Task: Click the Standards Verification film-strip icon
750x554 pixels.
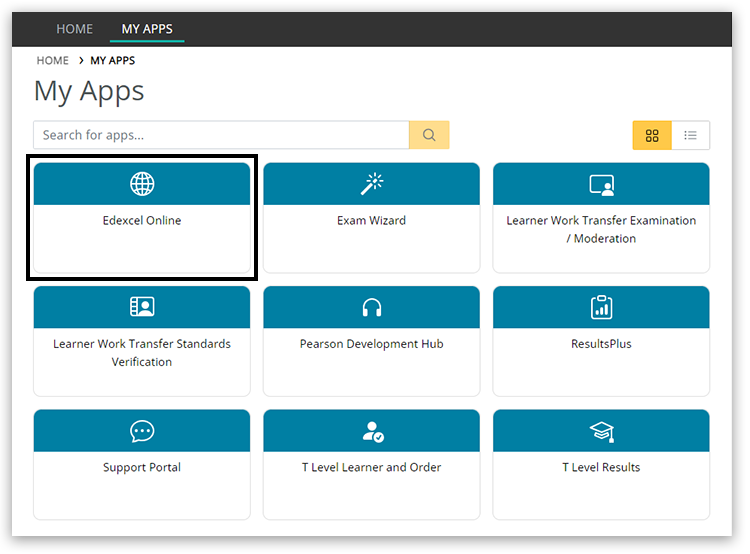Action: pos(142,307)
